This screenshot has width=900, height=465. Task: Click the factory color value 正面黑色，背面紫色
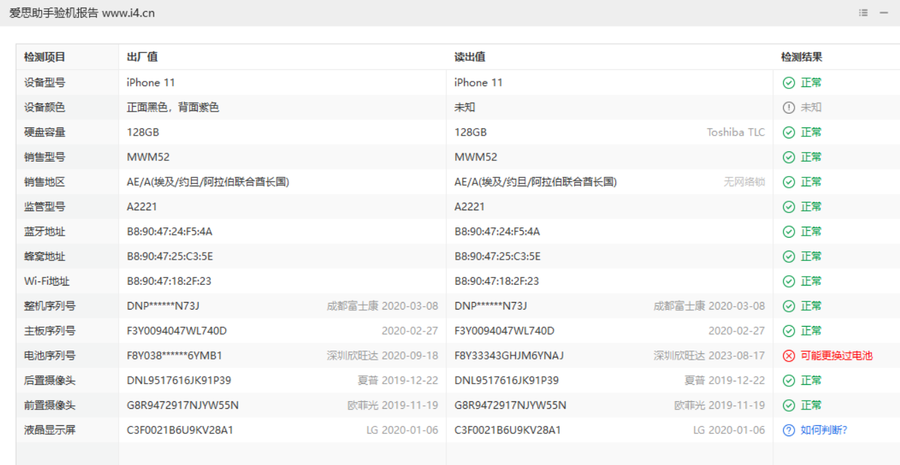point(173,107)
